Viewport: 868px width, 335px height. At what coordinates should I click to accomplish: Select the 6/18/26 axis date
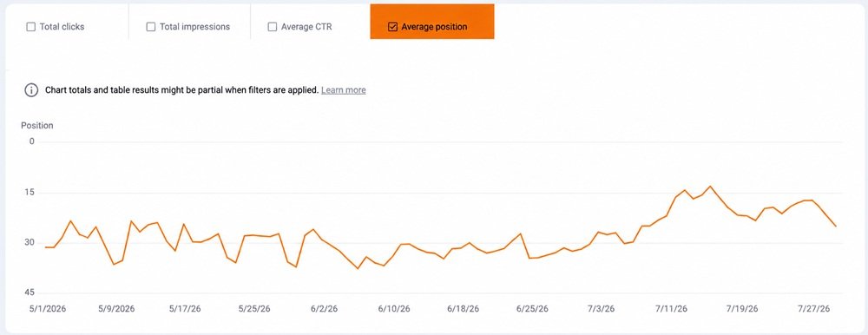pyautogui.click(x=464, y=309)
